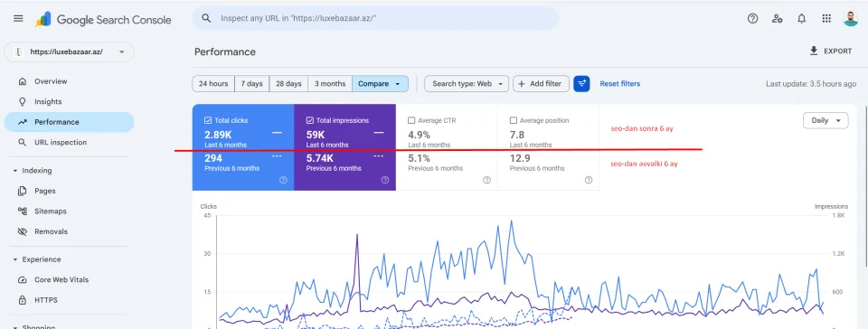Viewport: 868px width, 329px height.
Task: Click the Reset filters link
Action: (x=620, y=83)
